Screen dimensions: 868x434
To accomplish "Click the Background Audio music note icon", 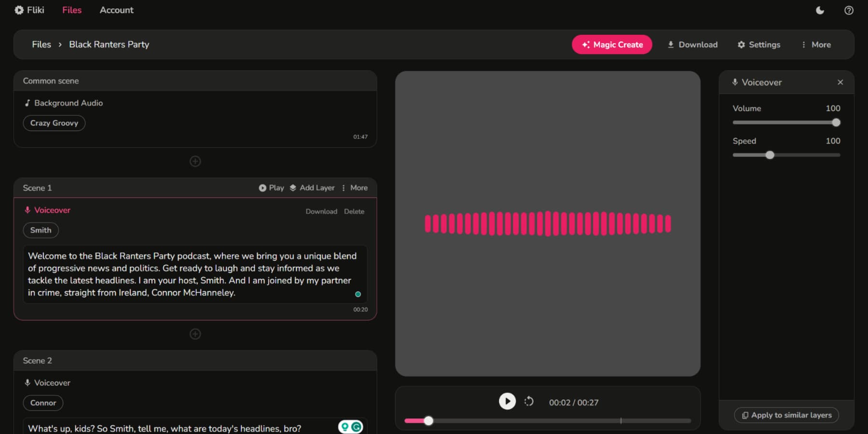I will tap(27, 103).
